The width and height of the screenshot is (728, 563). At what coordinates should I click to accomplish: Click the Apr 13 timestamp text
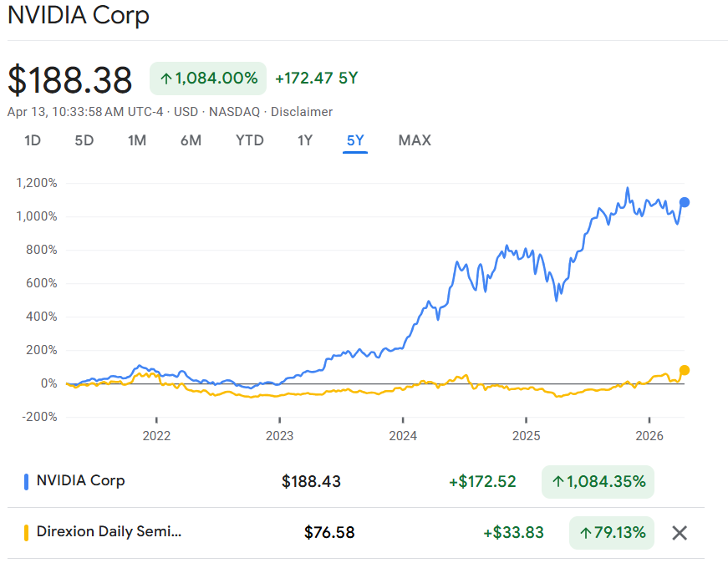click(x=85, y=112)
